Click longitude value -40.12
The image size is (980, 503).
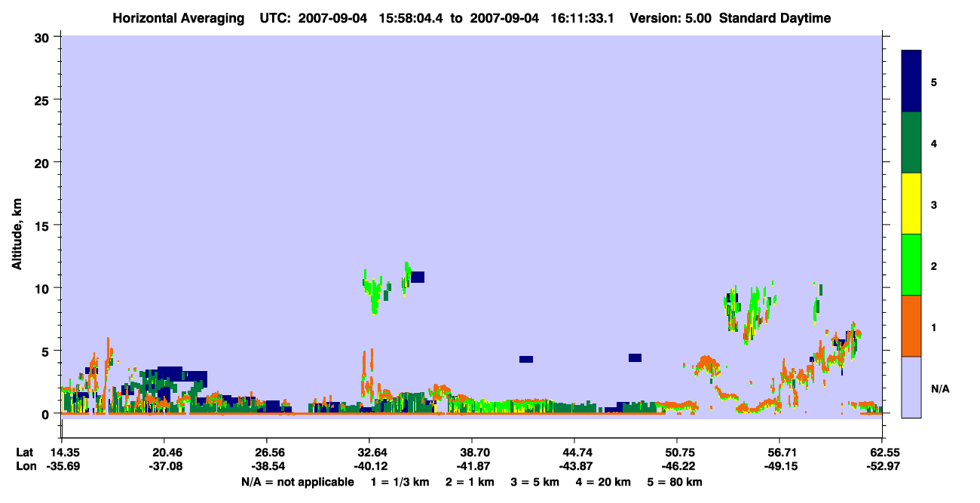pos(369,466)
